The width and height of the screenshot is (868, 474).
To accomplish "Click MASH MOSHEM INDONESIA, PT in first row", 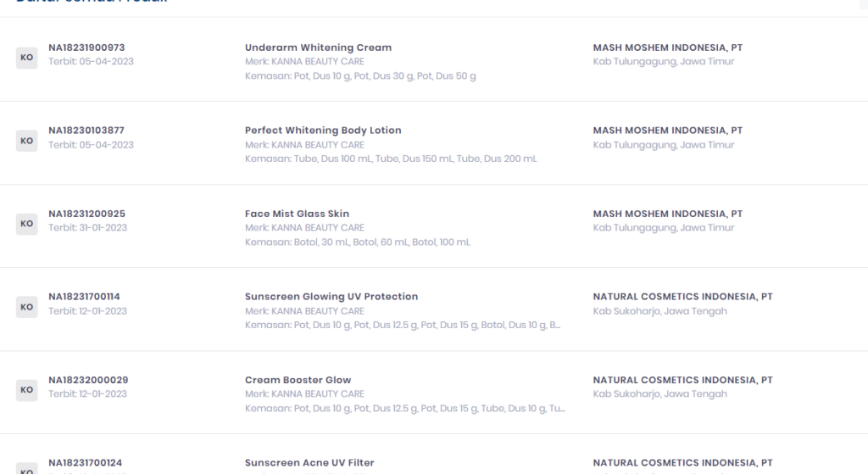I will pyautogui.click(x=668, y=47).
